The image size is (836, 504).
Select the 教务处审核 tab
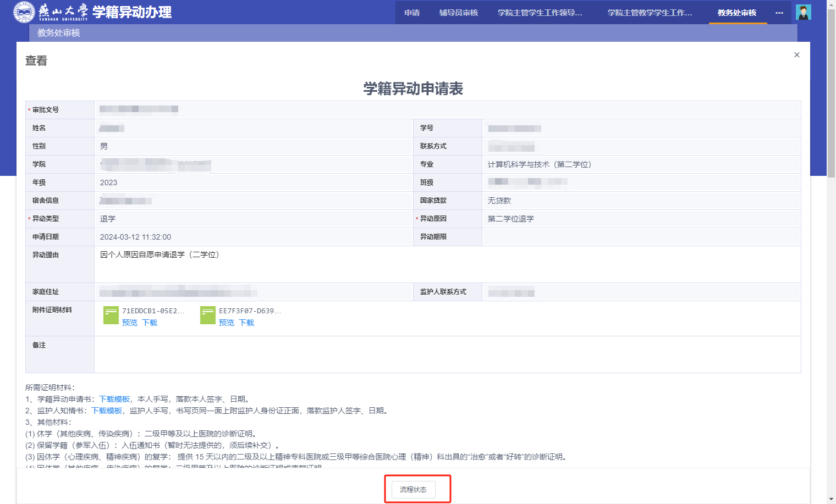click(737, 13)
